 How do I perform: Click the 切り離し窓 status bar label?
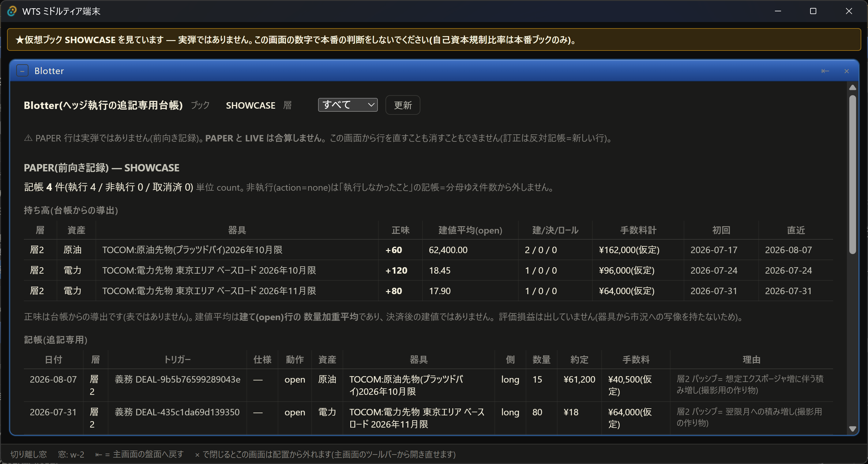pos(28,454)
